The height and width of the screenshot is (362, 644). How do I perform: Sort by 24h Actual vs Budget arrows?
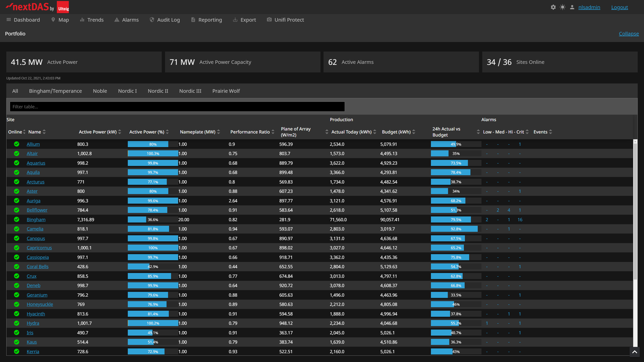[478, 132]
